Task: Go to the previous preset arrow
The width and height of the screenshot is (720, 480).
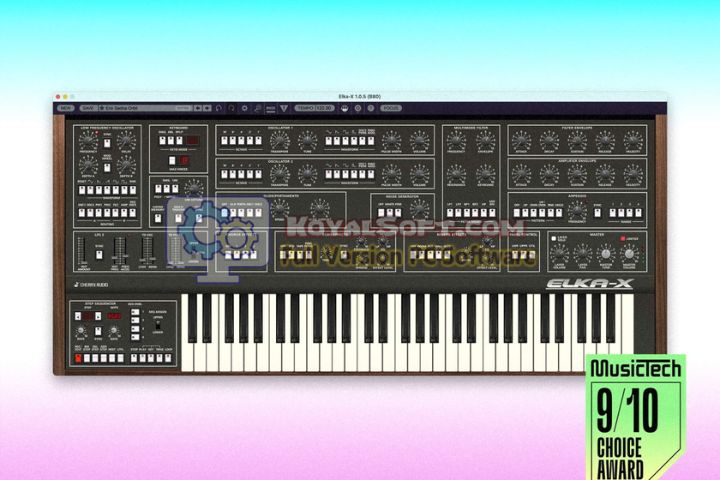Action: coord(198,108)
